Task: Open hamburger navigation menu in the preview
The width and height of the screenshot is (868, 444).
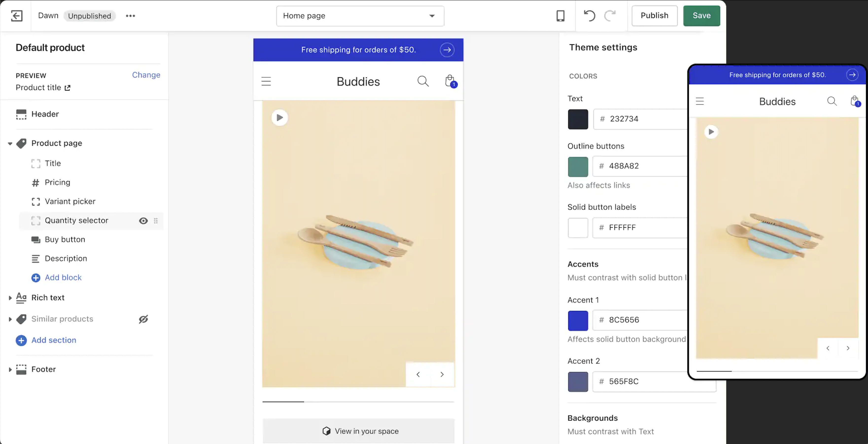Action: point(266,81)
